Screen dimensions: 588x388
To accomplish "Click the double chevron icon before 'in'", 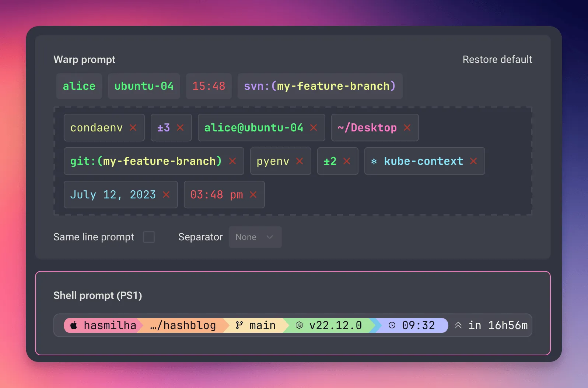I will (458, 325).
